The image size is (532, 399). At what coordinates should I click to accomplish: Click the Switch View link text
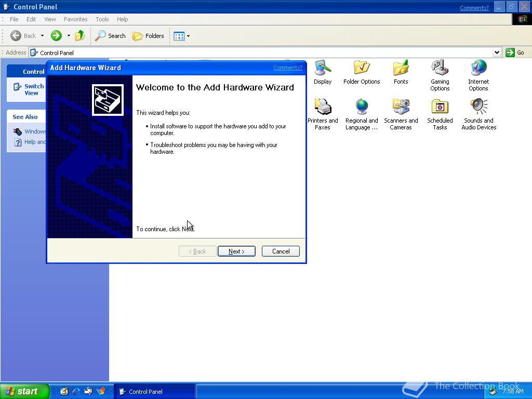[34, 89]
